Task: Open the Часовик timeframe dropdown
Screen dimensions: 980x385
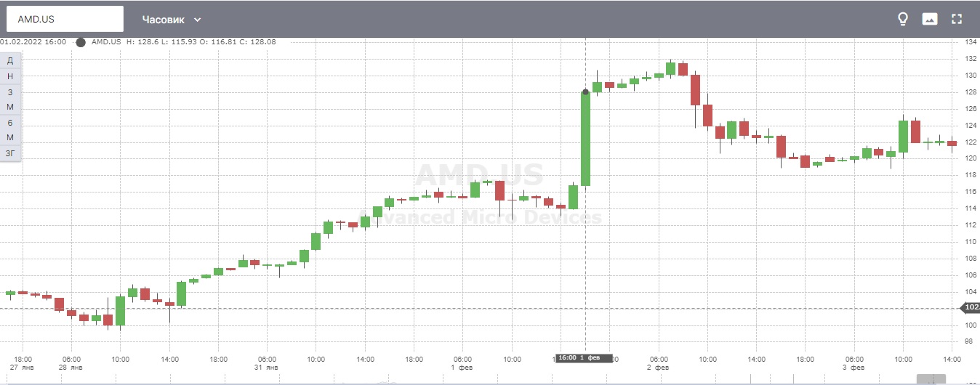Action: pyautogui.click(x=172, y=20)
